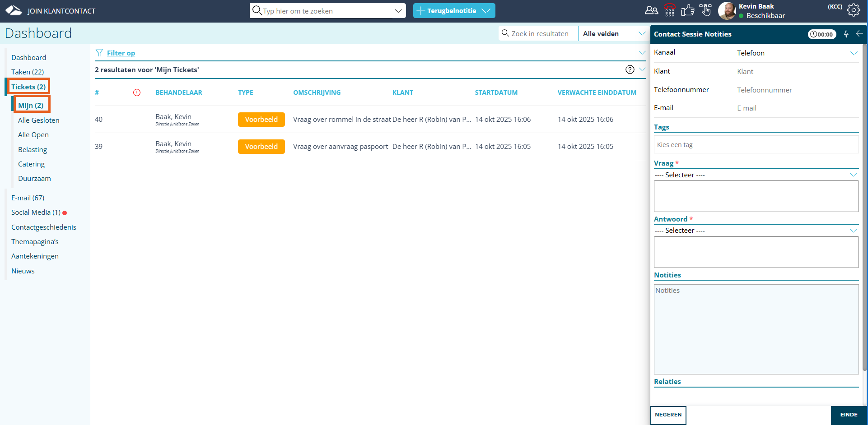868x425 pixels.
Task: Open the red phone dialpad icon
Action: click(x=670, y=10)
